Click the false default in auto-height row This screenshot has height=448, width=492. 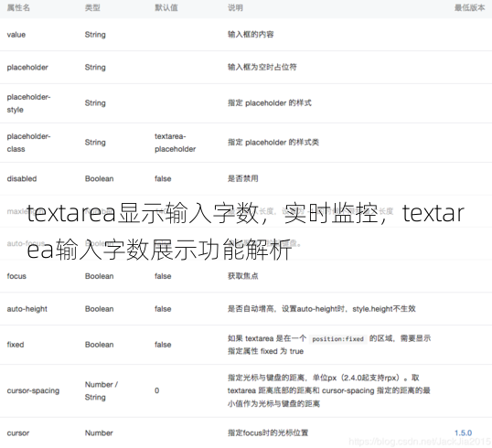(x=163, y=309)
